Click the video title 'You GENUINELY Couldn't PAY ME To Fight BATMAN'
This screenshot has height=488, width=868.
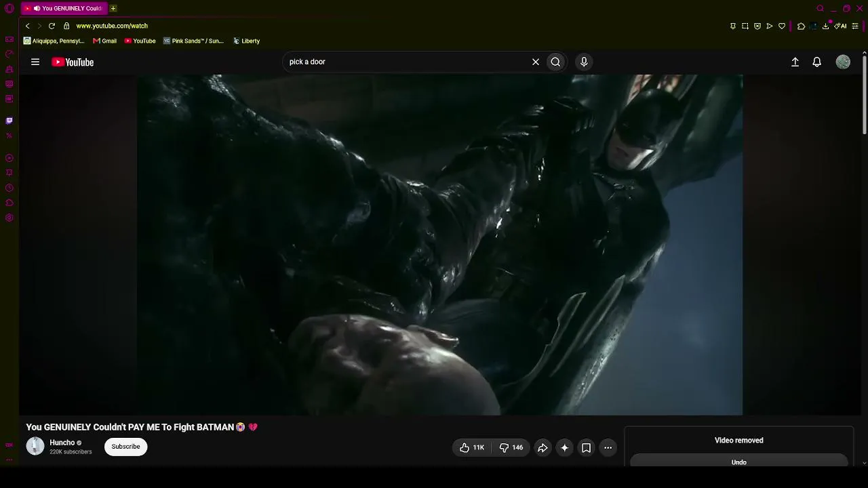[130, 427]
